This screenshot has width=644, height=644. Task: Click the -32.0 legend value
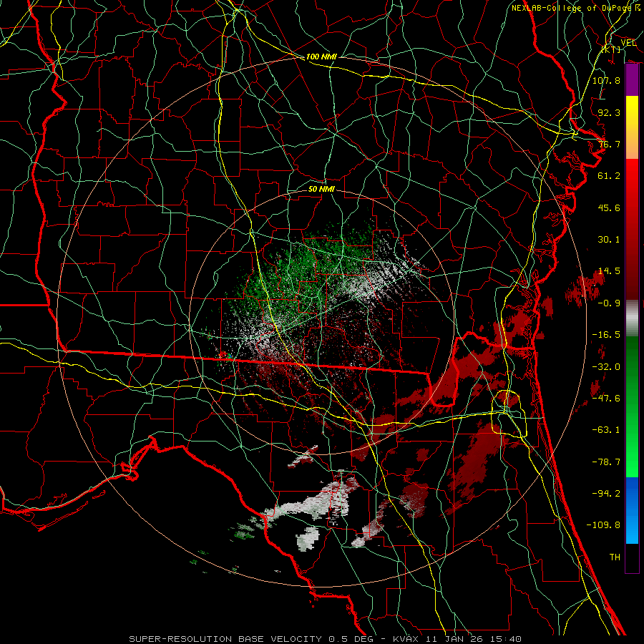coord(606,367)
